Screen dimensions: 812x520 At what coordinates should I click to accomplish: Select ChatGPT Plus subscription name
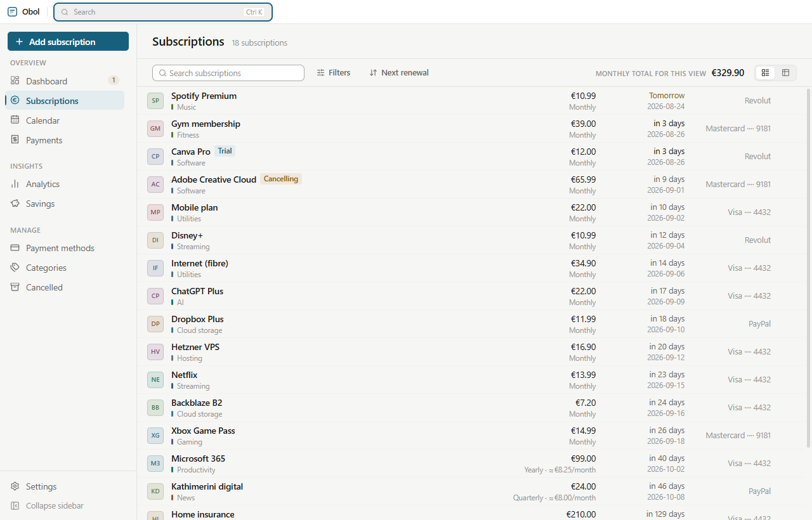click(197, 291)
